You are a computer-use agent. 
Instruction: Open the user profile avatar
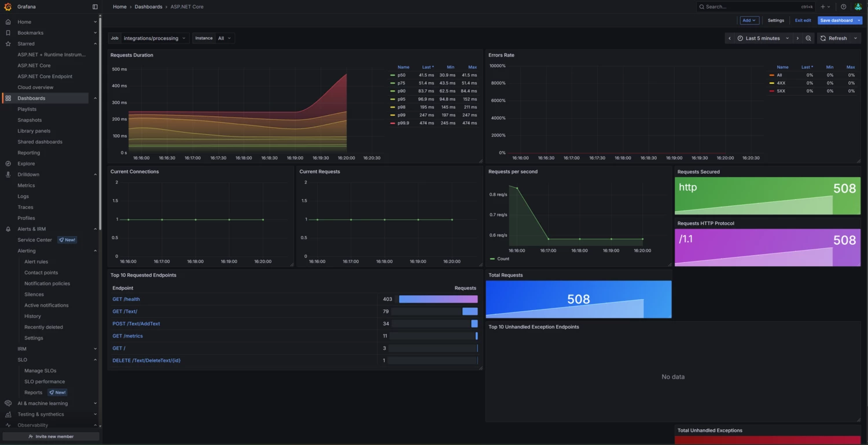point(858,7)
